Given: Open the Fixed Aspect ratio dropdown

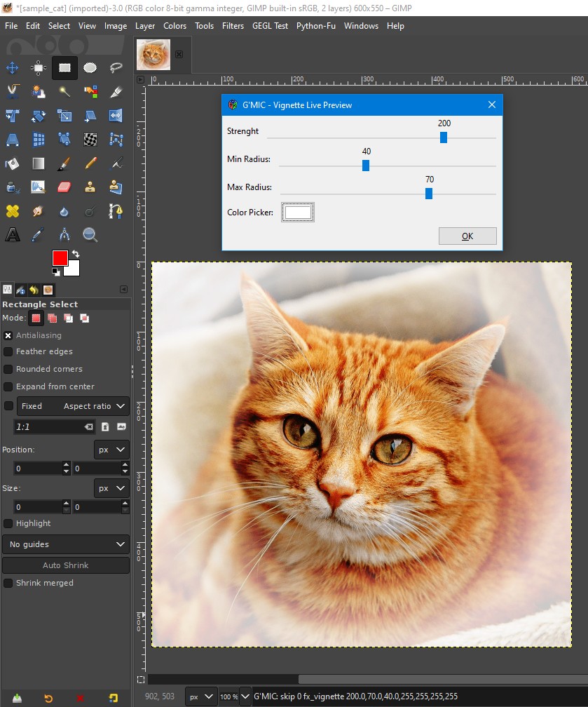Looking at the screenshot, I should [x=73, y=406].
